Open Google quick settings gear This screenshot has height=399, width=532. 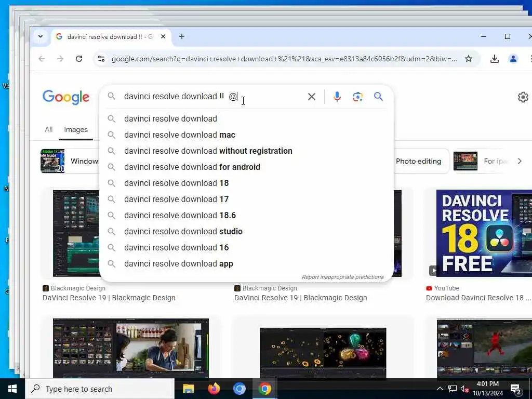pos(523,97)
